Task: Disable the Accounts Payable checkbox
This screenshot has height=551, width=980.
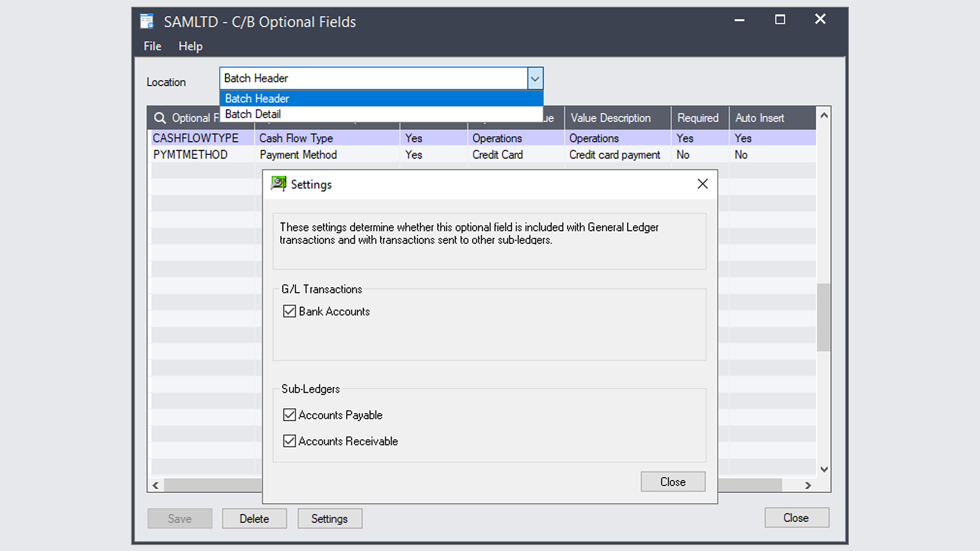Action: pos(289,415)
